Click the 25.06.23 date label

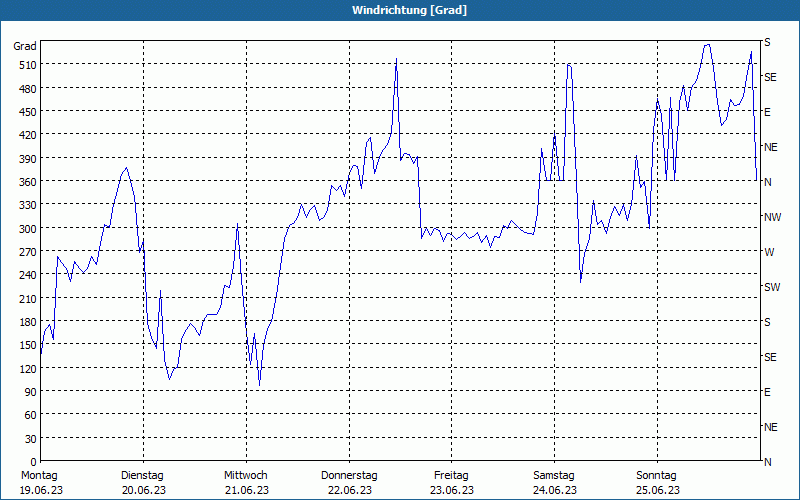657,490
